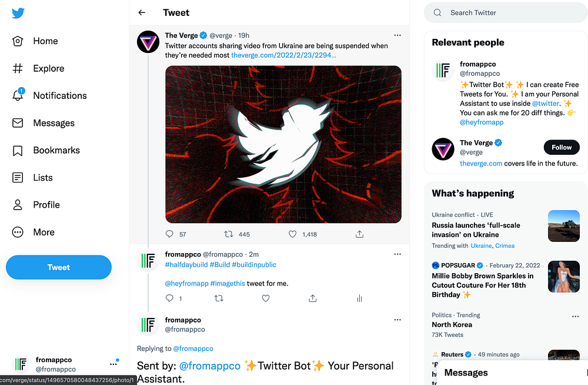The image size is (588, 385).
Task: Open the fromappco account switcher menu
Action: 113,364
